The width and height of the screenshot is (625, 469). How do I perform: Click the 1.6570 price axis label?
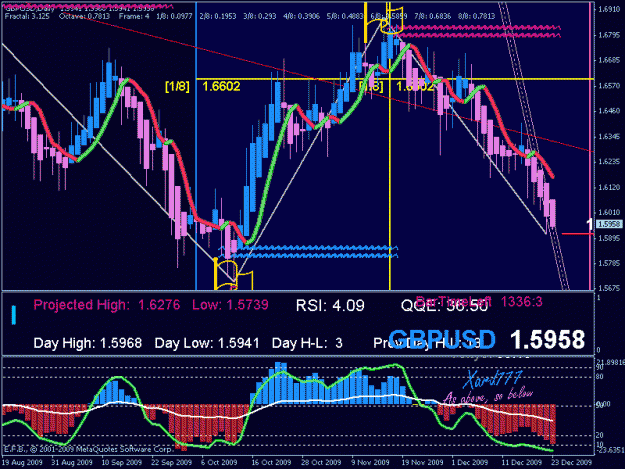[x=609, y=86]
